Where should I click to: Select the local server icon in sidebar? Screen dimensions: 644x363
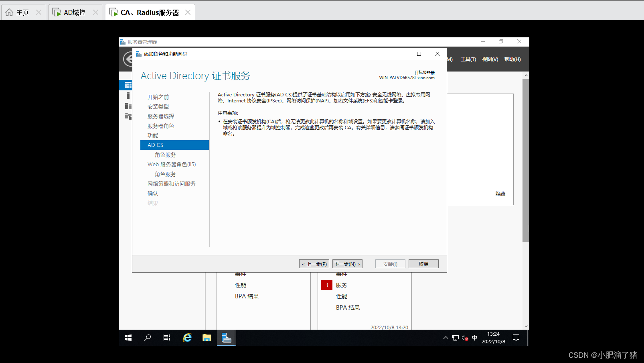click(x=128, y=96)
